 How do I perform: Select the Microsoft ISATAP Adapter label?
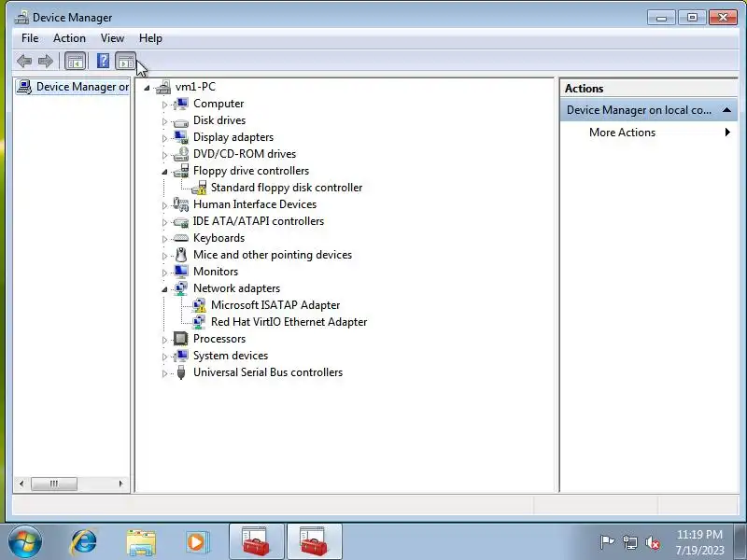tap(275, 305)
